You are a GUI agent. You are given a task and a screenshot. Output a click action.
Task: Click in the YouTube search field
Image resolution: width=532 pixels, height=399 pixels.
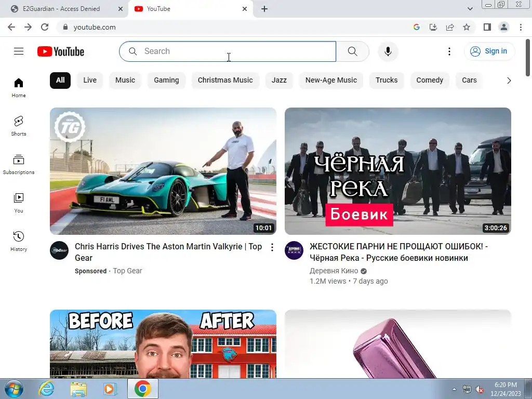(x=228, y=51)
